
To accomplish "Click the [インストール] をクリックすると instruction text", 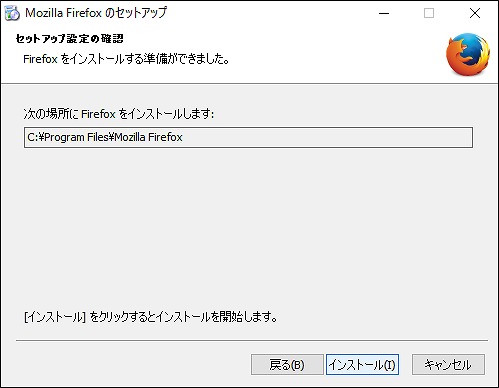I will (x=151, y=317).
